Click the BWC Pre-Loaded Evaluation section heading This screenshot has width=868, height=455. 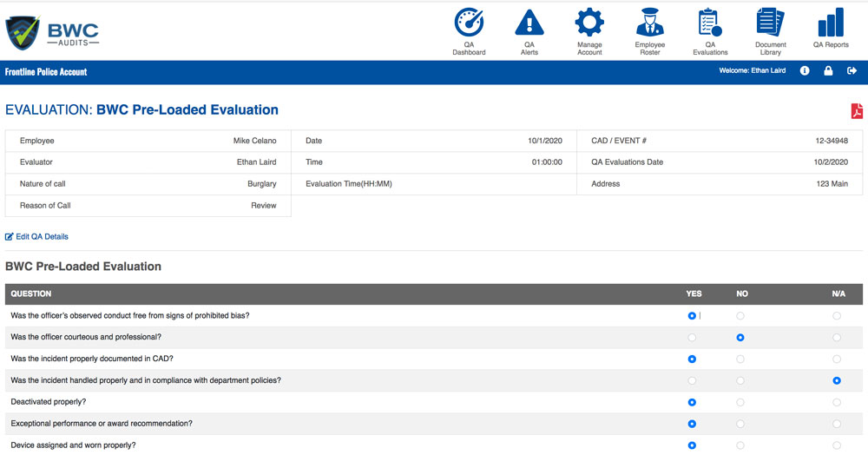(x=83, y=267)
